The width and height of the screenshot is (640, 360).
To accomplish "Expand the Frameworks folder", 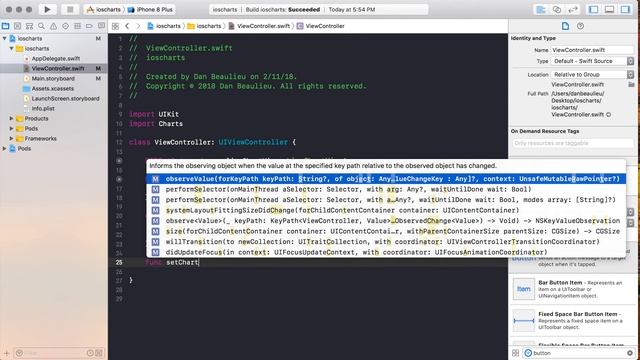I will pyautogui.click(x=11, y=139).
